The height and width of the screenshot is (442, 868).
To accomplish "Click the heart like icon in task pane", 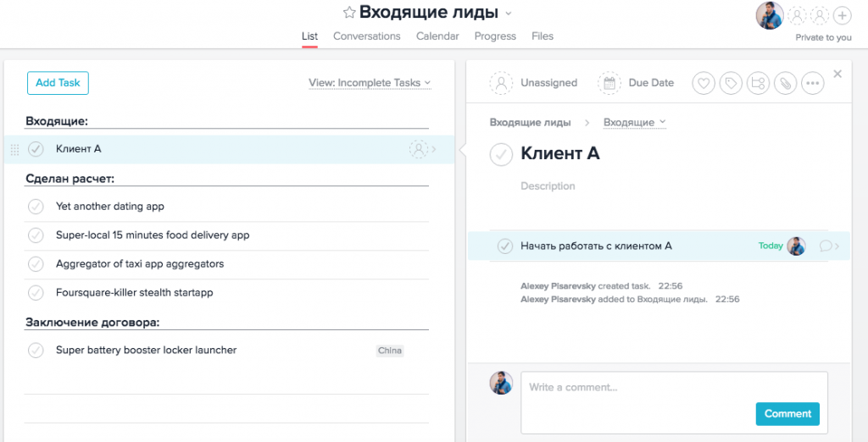I will tap(703, 83).
